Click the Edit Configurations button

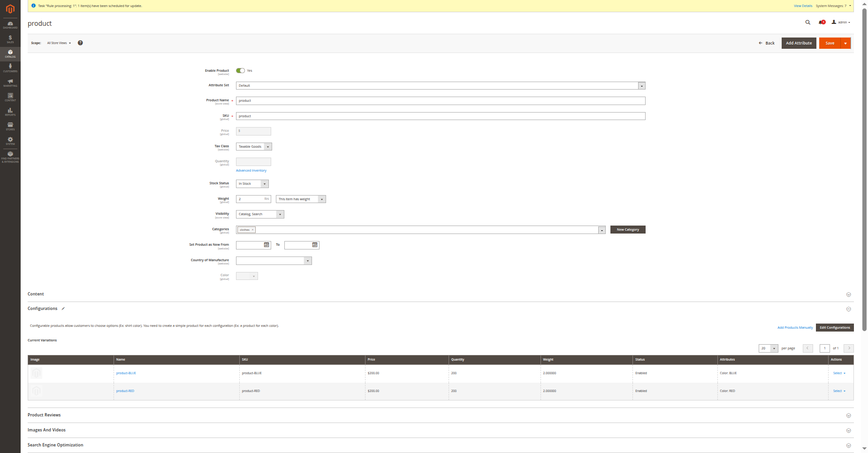(835, 328)
